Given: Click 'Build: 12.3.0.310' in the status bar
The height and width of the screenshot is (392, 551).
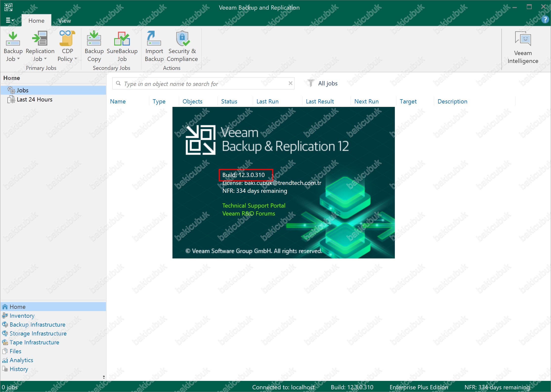Looking at the screenshot, I should pyautogui.click(x=352, y=387).
